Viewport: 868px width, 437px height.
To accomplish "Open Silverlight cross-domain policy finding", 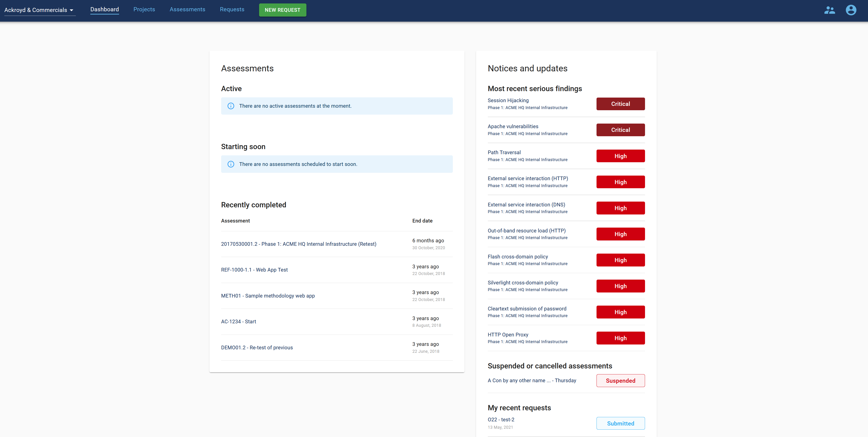I will pos(523,283).
